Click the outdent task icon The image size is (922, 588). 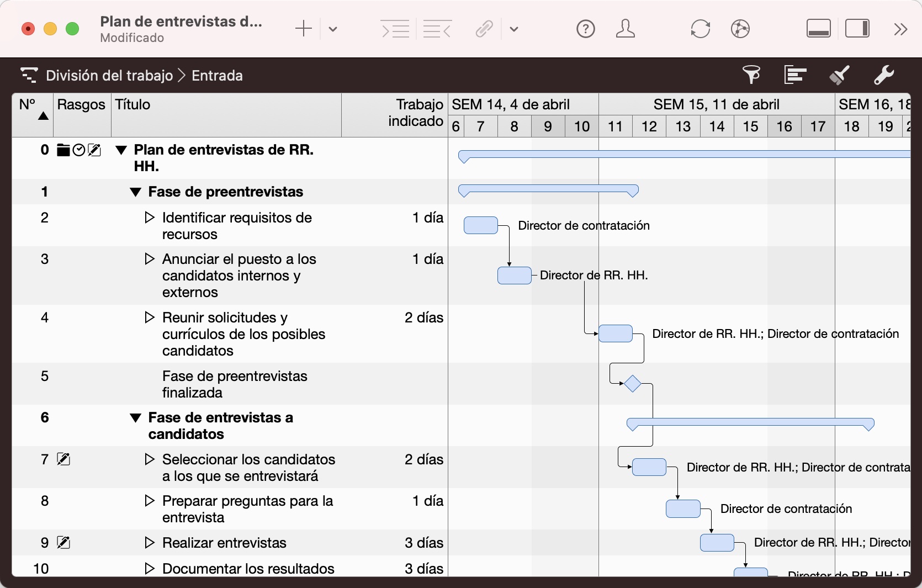coord(437,29)
